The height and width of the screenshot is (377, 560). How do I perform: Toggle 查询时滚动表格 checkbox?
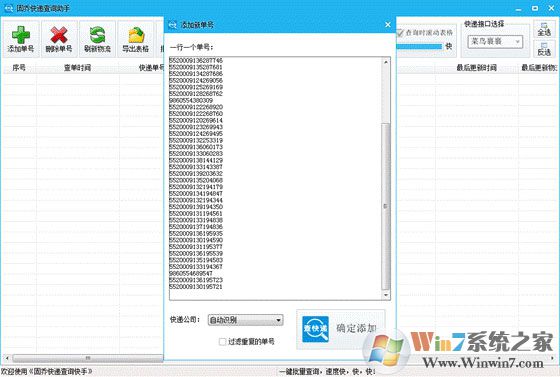pos(400,33)
